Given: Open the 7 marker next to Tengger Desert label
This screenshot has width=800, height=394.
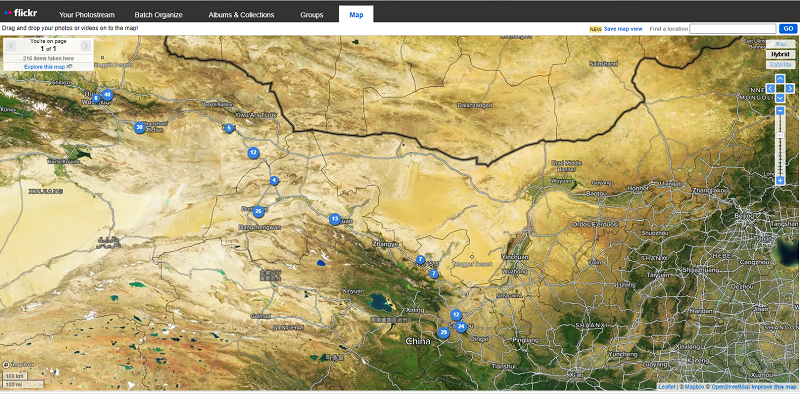Looking at the screenshot, I should tap(434, 274).
